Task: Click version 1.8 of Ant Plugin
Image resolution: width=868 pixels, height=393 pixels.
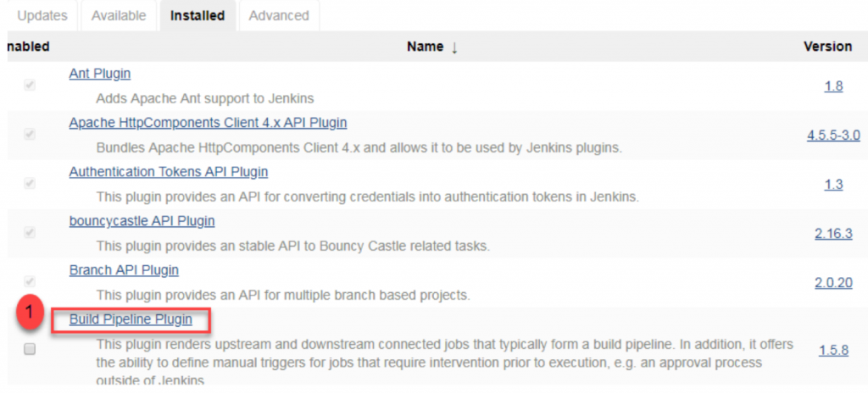Action: click(x=833, y=86)
